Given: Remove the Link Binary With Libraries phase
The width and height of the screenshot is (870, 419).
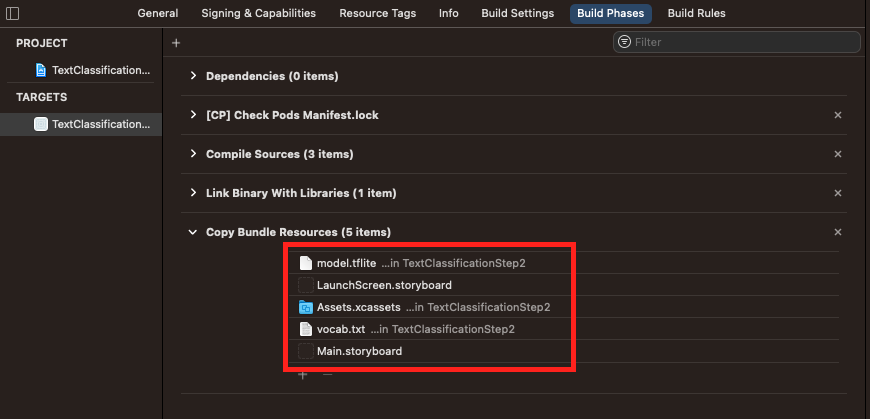Looking at the screenshot, I should coord(838,193).
